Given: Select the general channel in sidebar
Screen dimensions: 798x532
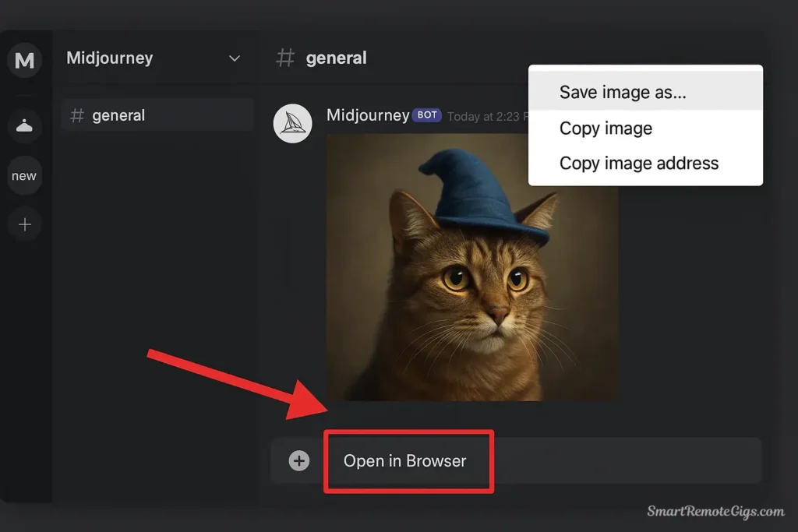Looking at the screenshot, I should (118, 116).
